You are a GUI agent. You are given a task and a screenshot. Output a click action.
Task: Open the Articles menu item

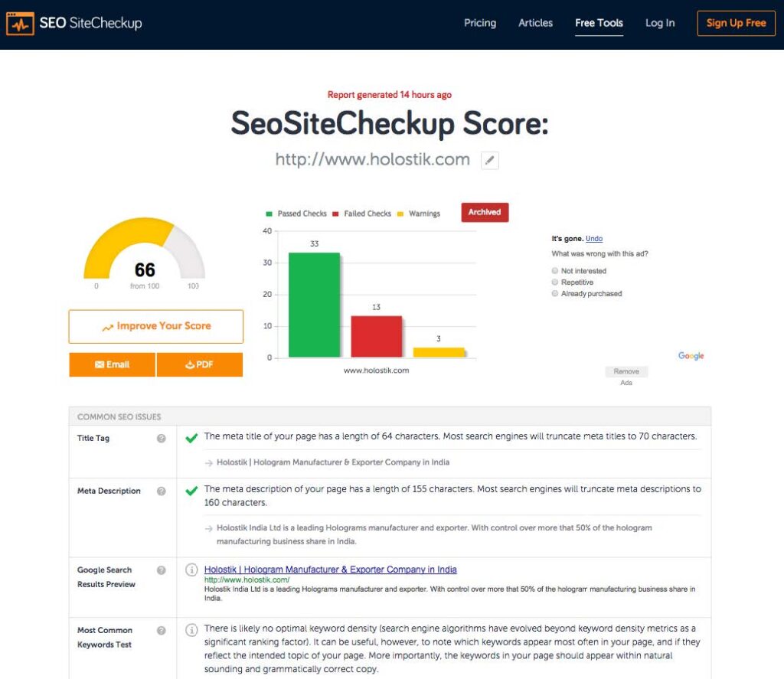click(x=535, y=23)
